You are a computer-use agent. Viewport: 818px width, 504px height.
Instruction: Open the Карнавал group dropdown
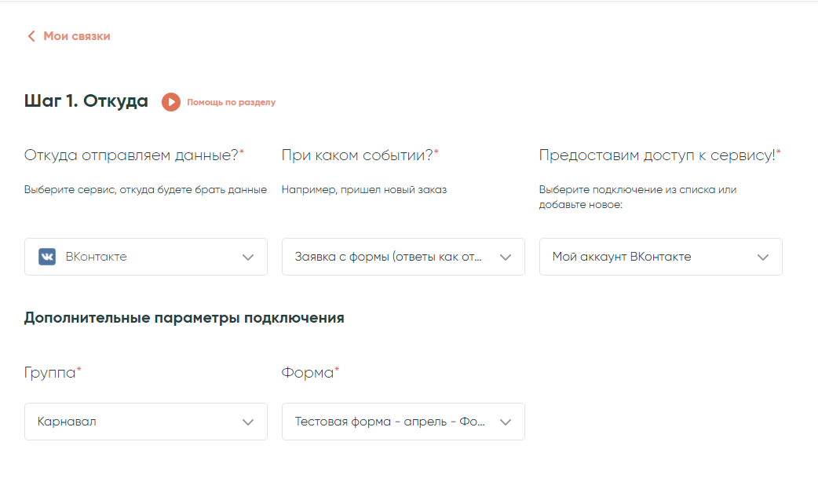pos(133,422)
